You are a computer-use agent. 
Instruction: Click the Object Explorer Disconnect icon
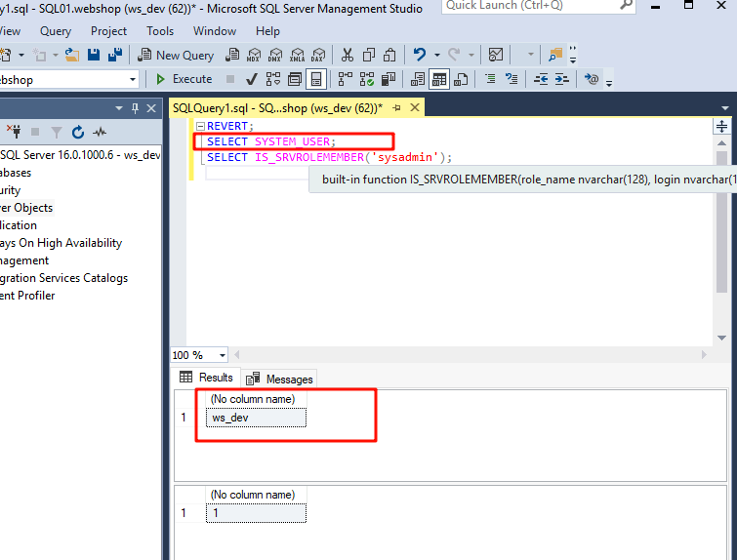pos(14,132)
